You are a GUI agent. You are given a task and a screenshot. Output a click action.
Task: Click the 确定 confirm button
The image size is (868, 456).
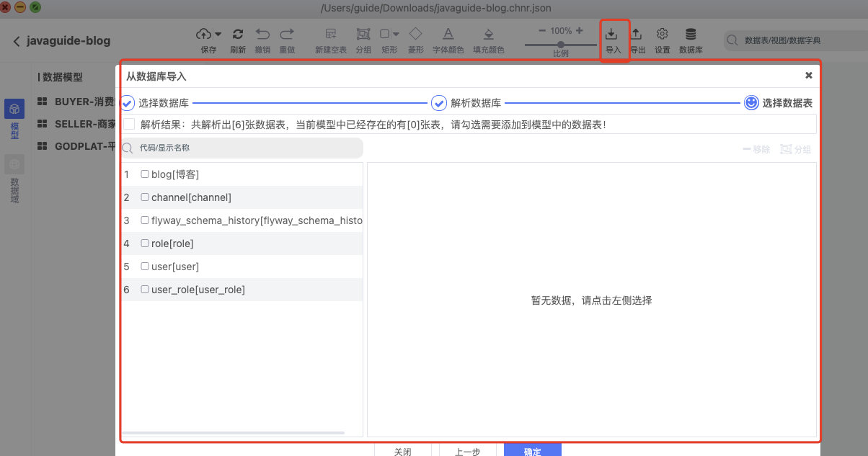pos(532,451)
